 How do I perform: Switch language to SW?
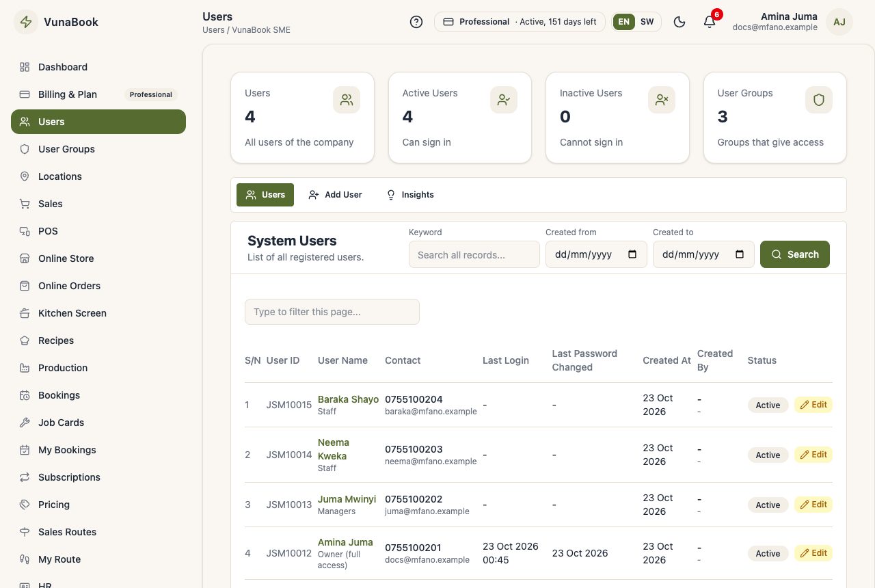[x=647, y=22]
